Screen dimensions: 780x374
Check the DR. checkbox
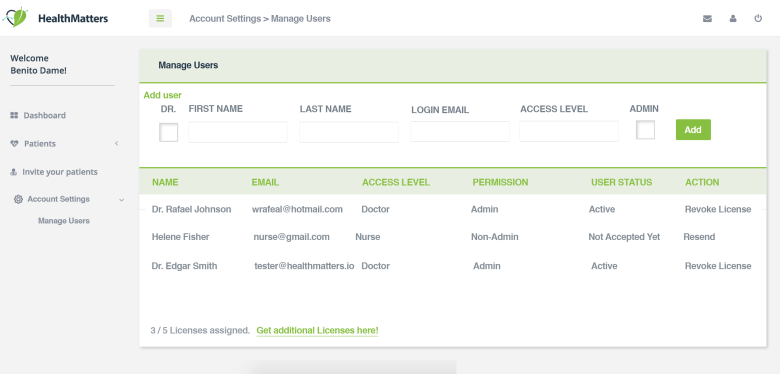tap(169, 132)
